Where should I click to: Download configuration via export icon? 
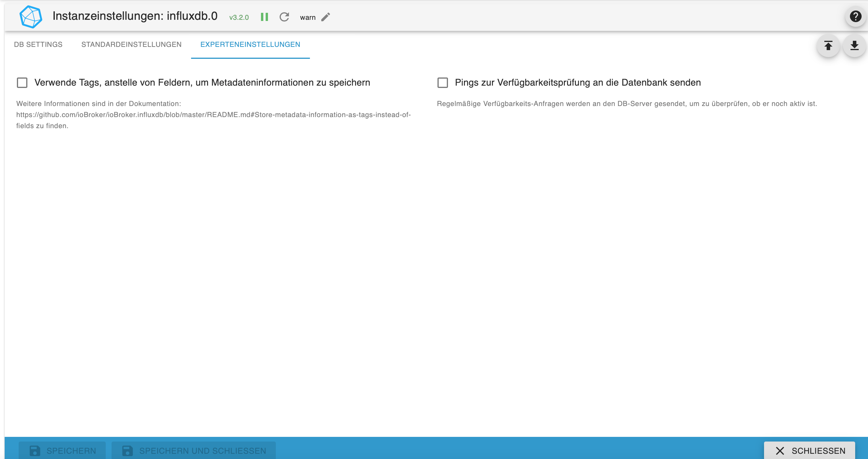point(854,45)
